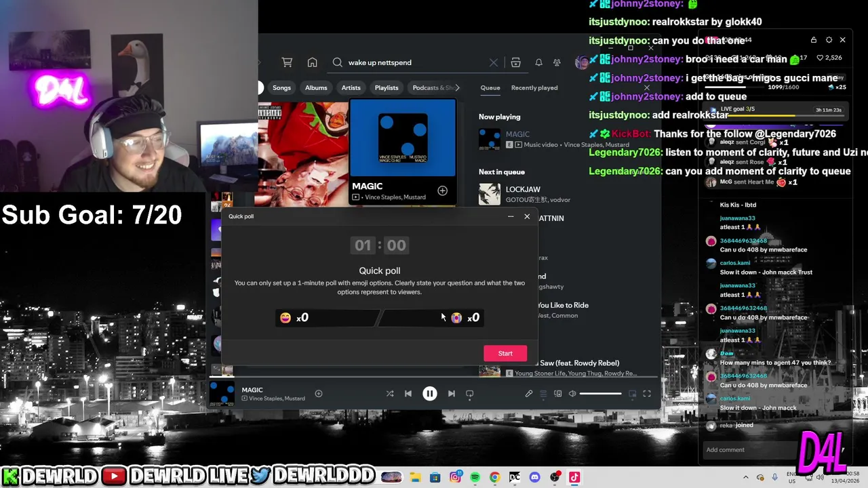Click the settings gear icon in TikTok panel header
Screen dimensions: 868x488
[829, 40]
